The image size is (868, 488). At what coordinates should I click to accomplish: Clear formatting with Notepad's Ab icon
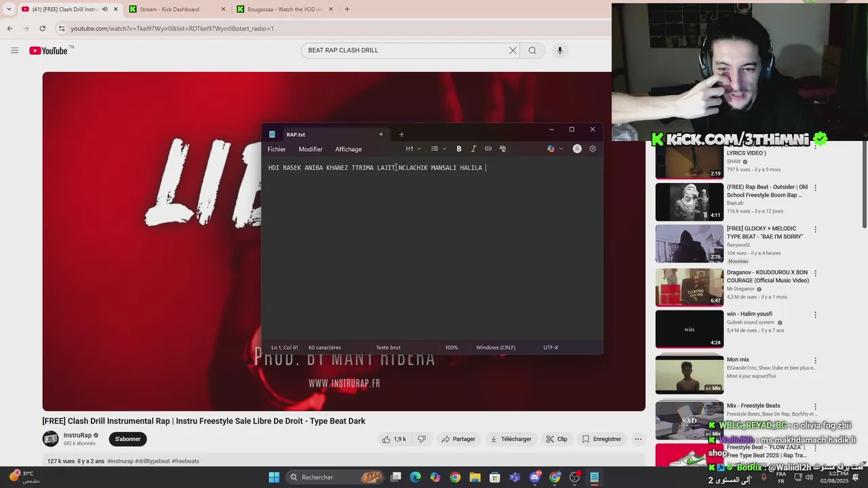[x=502, y=148]
